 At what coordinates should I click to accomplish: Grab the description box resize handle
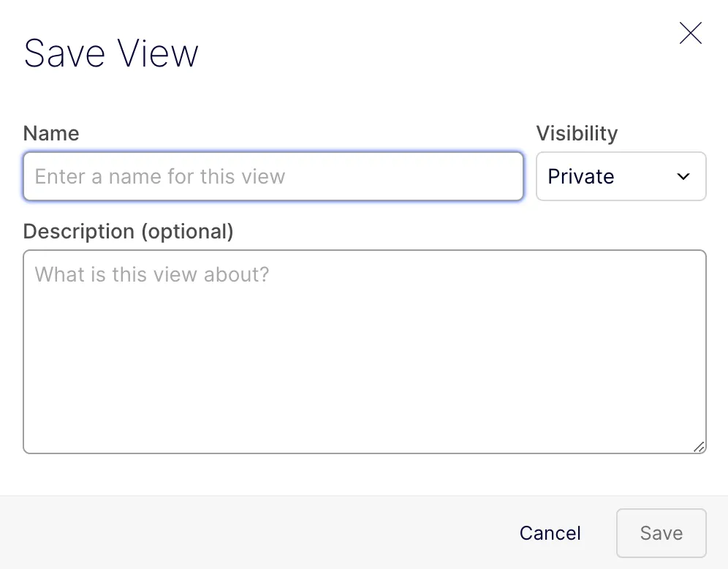[699, 447]
